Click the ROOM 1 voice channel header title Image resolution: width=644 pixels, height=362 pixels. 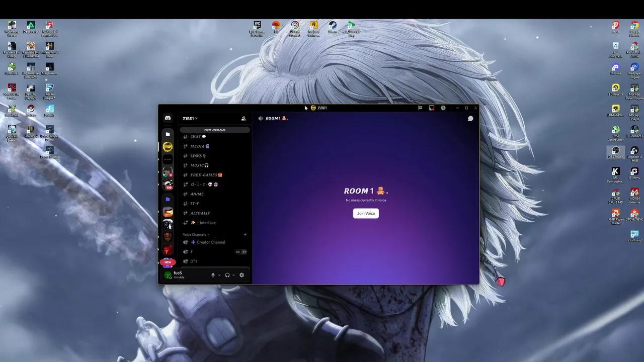coord(276,119)
